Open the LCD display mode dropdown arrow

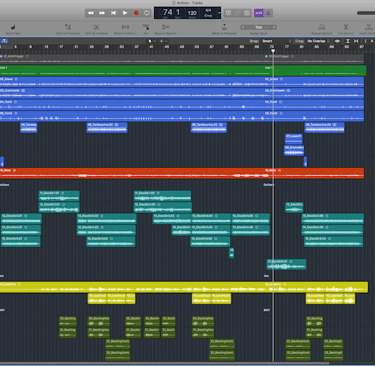point(219,13)
